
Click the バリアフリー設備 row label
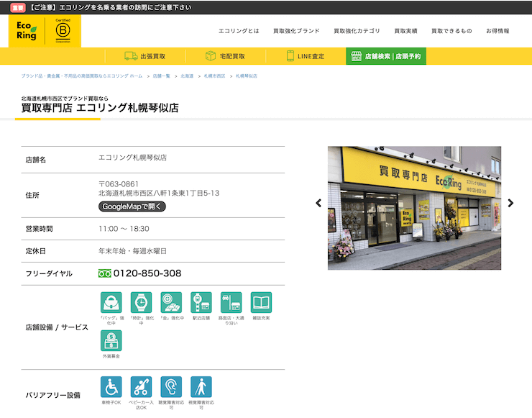click(53, 395)
